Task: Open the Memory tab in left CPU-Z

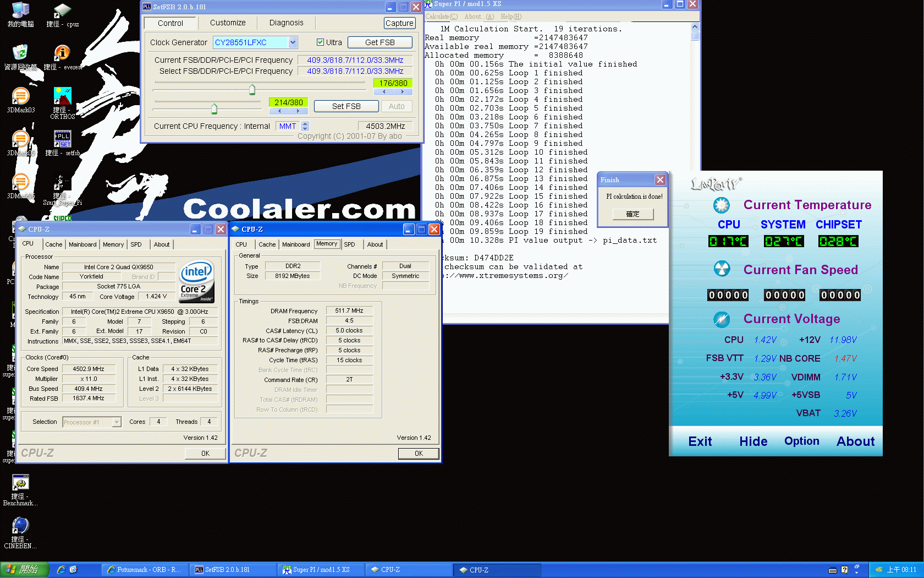Action: click(113, 244)
